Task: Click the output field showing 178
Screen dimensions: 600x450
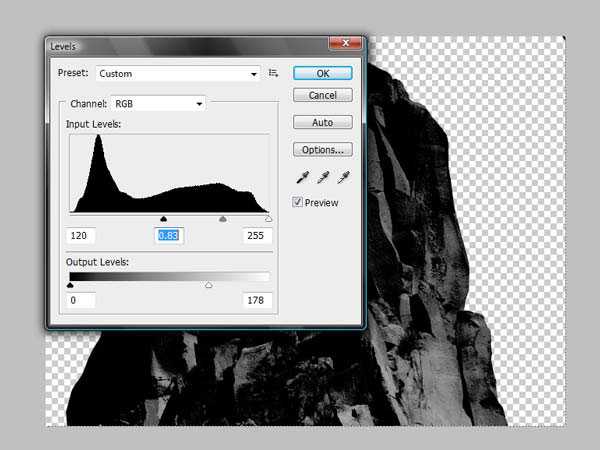Action: (x=257, y=300)
